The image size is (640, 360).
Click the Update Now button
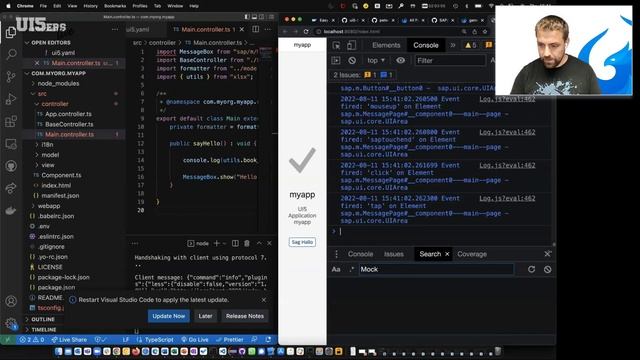click(169, 316)
